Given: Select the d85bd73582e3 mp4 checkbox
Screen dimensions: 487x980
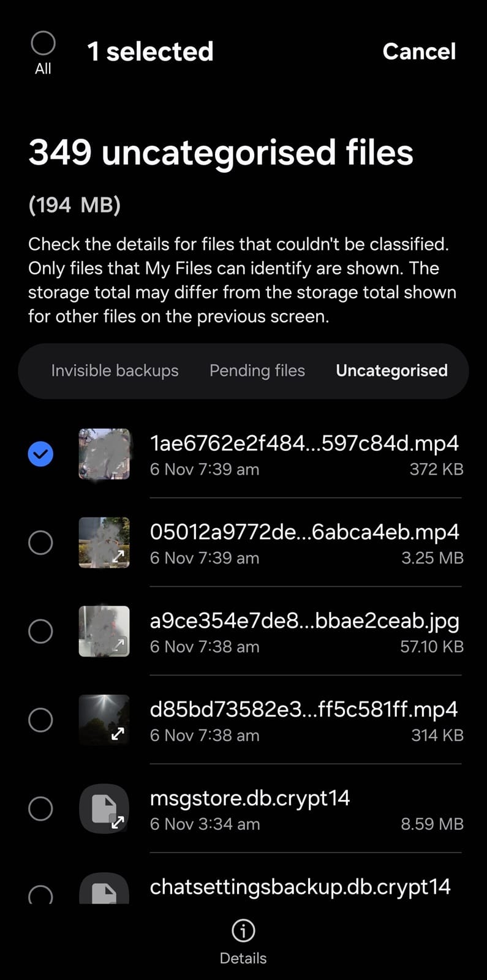Looking at the screenshot, I should pyautogui.click(x=40, y=720).
